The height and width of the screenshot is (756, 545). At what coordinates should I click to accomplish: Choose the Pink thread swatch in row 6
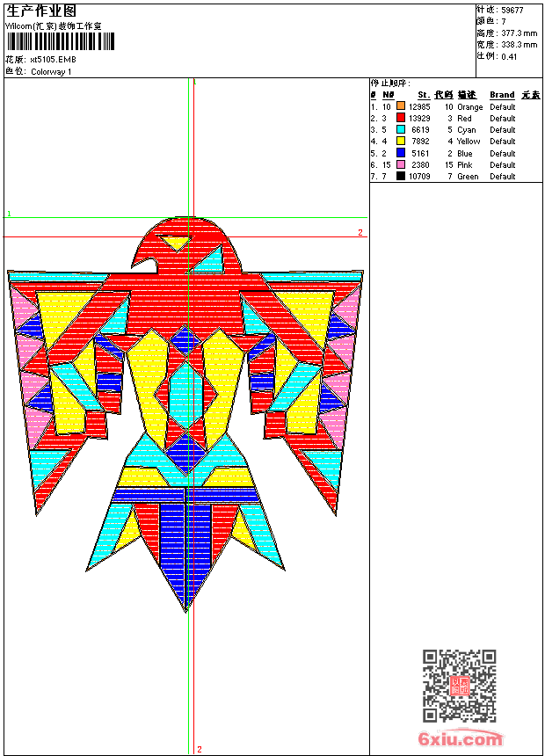401,164
